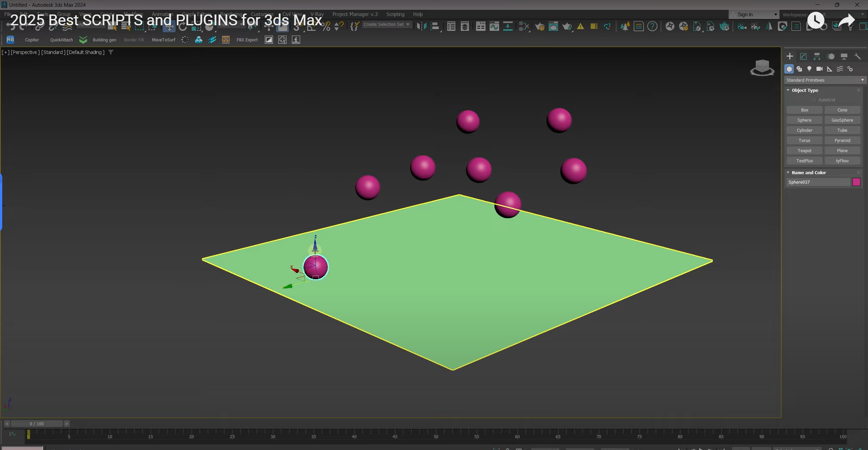
Task: Click the walking figure icon
Action: pos(296,40)
